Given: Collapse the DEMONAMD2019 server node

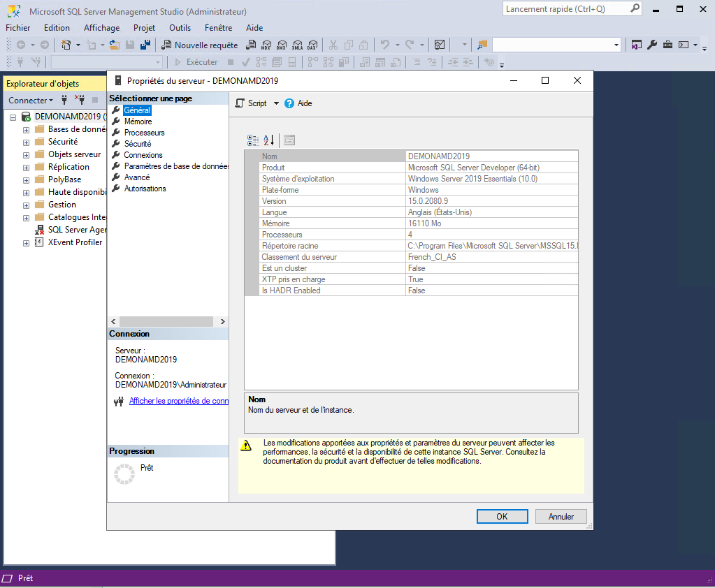Looking at the screenshot, I should pyautogui.click(x=13, y=117).
